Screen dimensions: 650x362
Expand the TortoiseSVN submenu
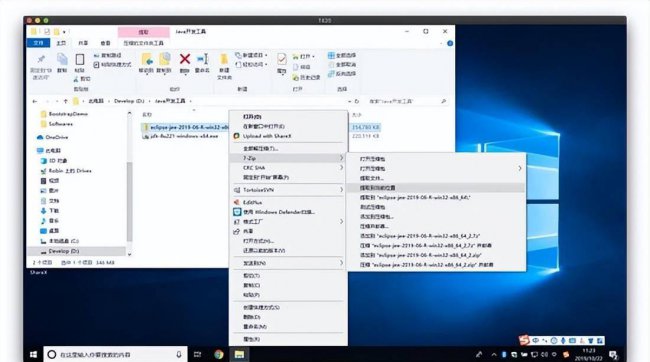point(341,190)
